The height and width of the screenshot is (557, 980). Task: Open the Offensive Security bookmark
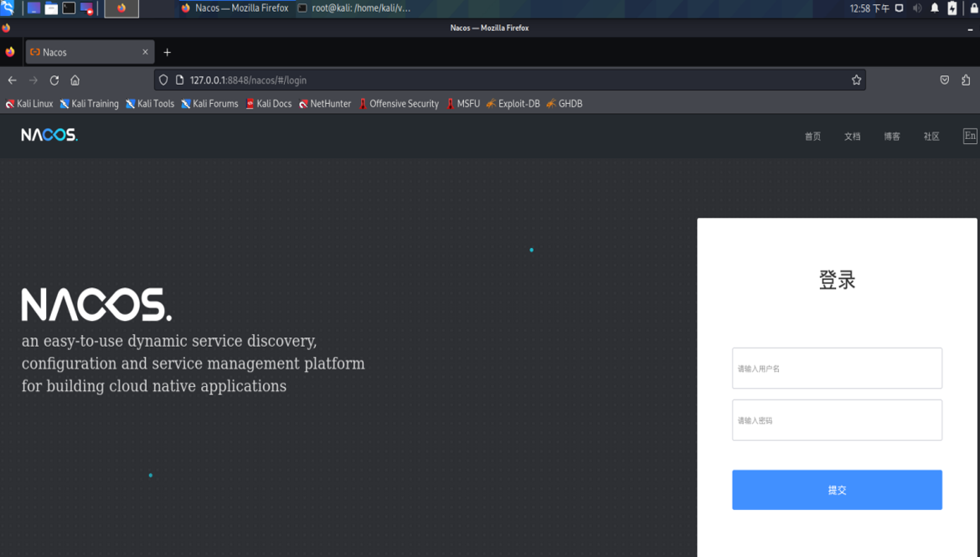tap(399, 104)
